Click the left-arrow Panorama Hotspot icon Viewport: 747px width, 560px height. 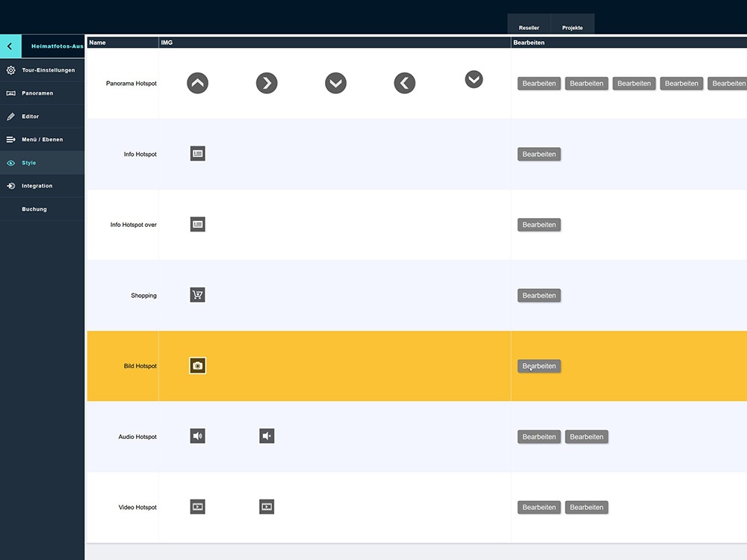coord(405,83)
